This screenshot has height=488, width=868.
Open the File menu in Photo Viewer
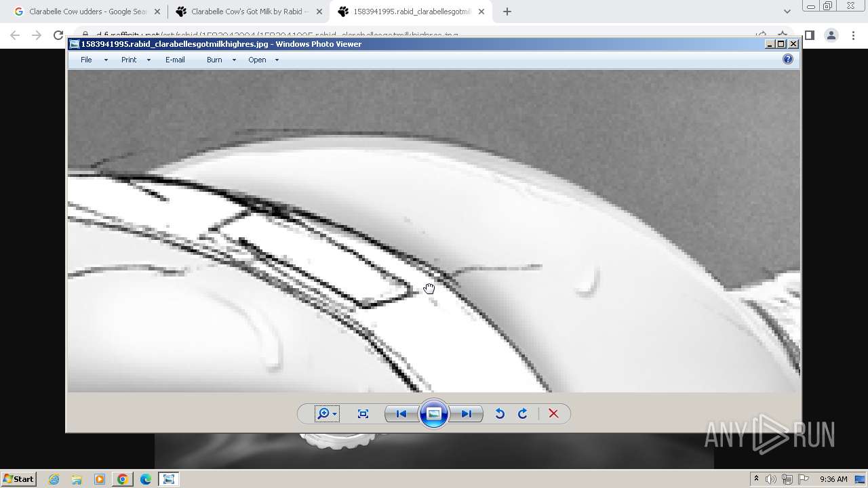click(86, 60)
